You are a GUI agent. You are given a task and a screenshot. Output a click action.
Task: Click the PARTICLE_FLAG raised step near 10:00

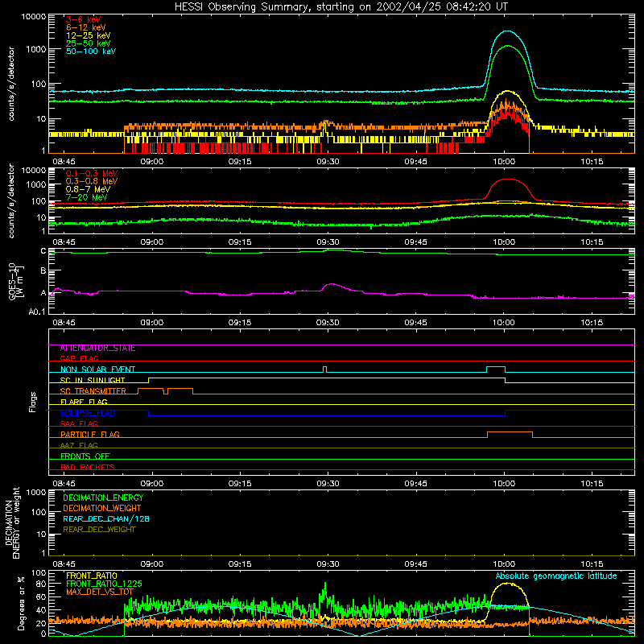[x=510, y=432]
